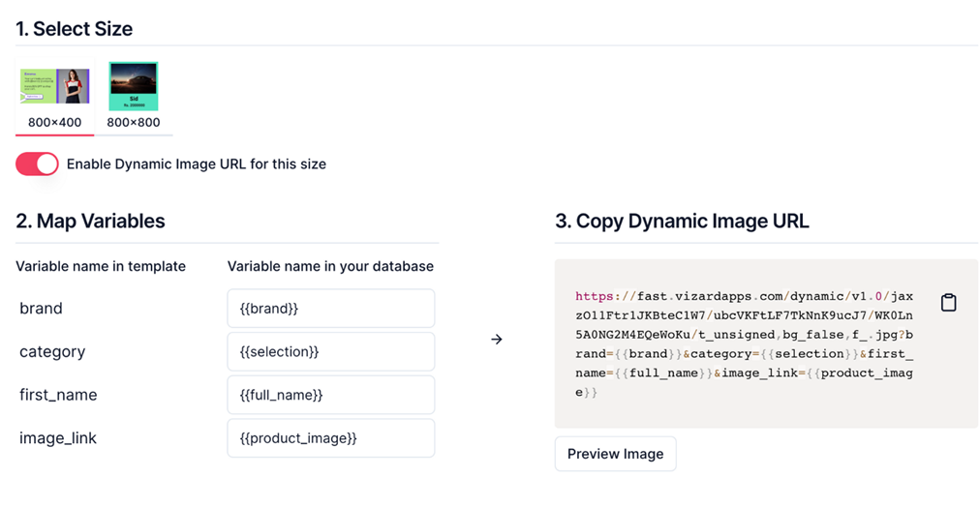Click the 'Variable name in template' column header
Image resolution: width=980 pixels, height=507 pixels.
[101, 266]
